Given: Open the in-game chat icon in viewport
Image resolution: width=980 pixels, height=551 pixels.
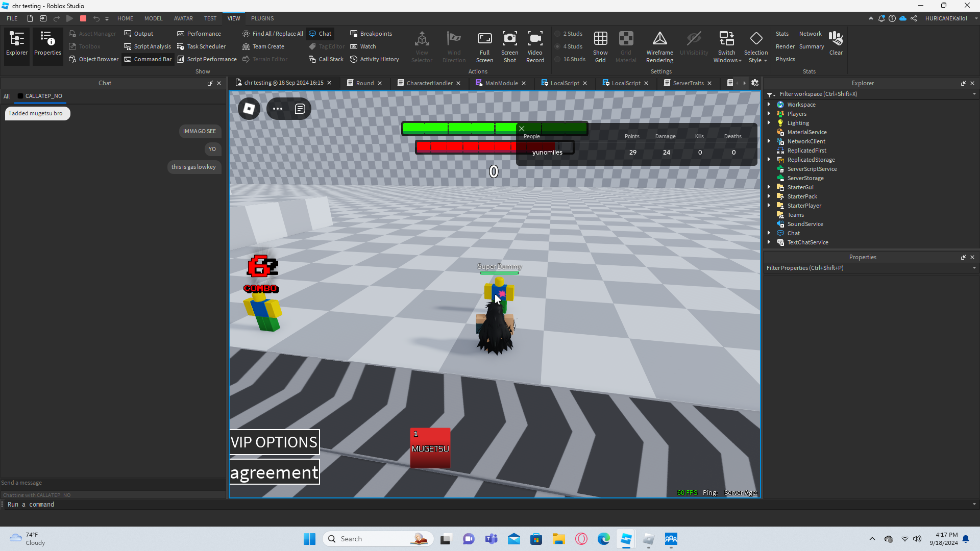Looking at the screenshot, I should pyautogui.click(x=300, y=109).
